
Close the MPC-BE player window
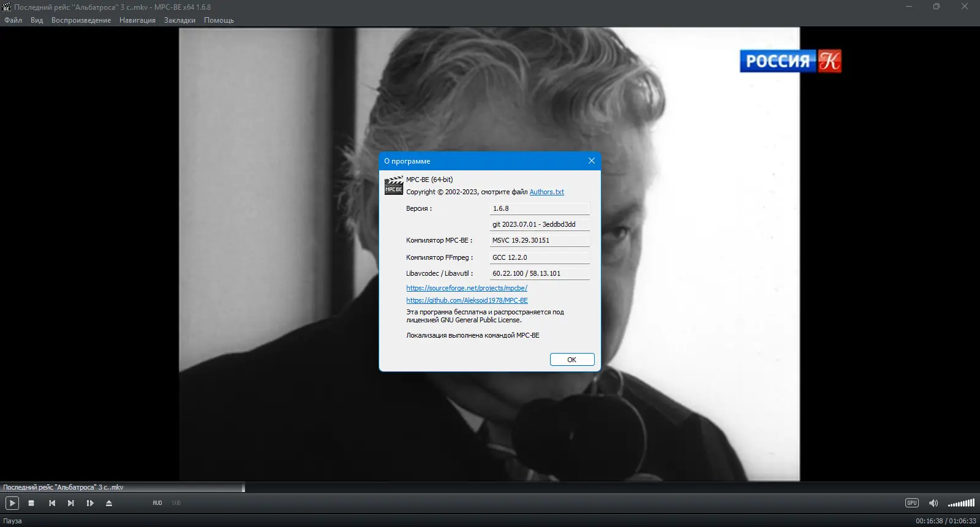965,7
